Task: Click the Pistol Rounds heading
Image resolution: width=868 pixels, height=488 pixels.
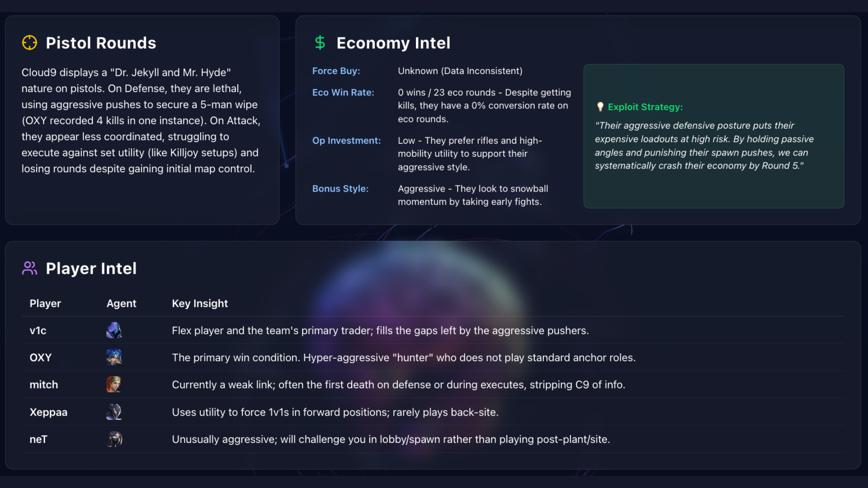Action: [101, 43]
